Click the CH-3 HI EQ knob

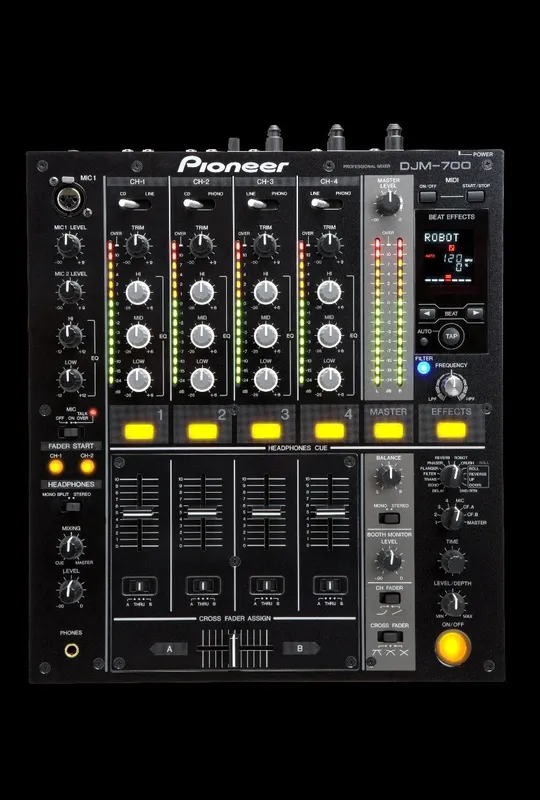(x=265, y=292)
